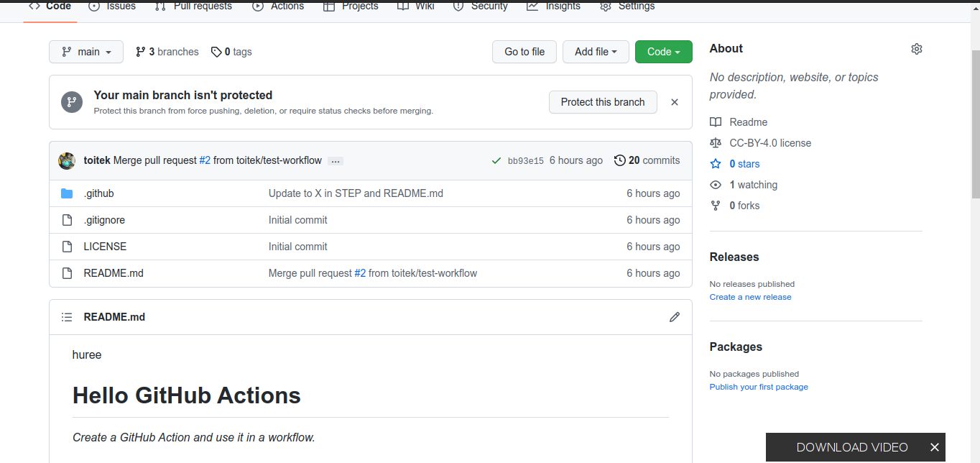This screenshot has height=463, width=980.
Task: Open the Wiki tab
Action: point(416,6)
